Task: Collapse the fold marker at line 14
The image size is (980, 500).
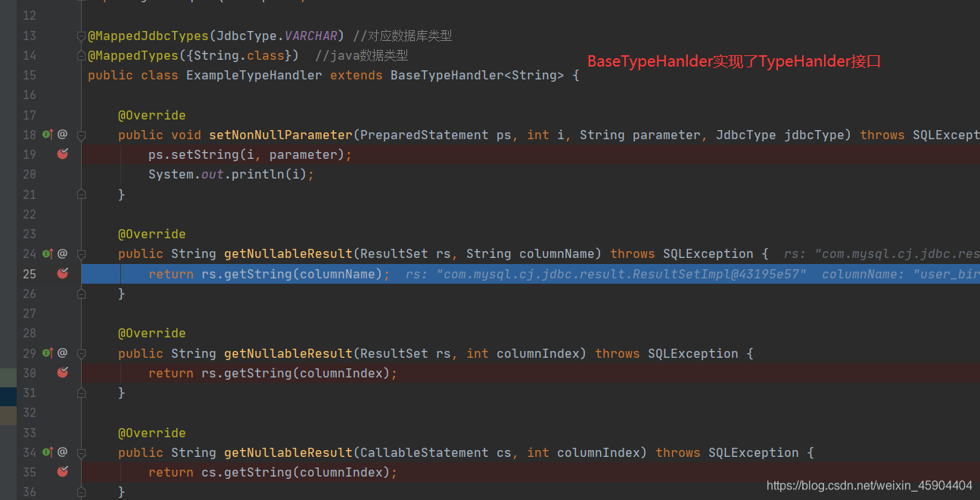Action: pyautogui.click(x=81, y=55)
